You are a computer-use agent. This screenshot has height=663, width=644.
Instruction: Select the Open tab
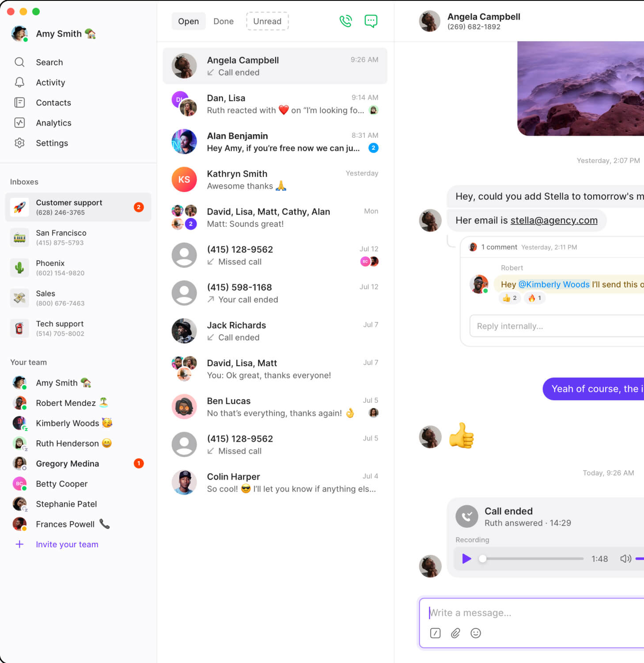click(188, 21)
